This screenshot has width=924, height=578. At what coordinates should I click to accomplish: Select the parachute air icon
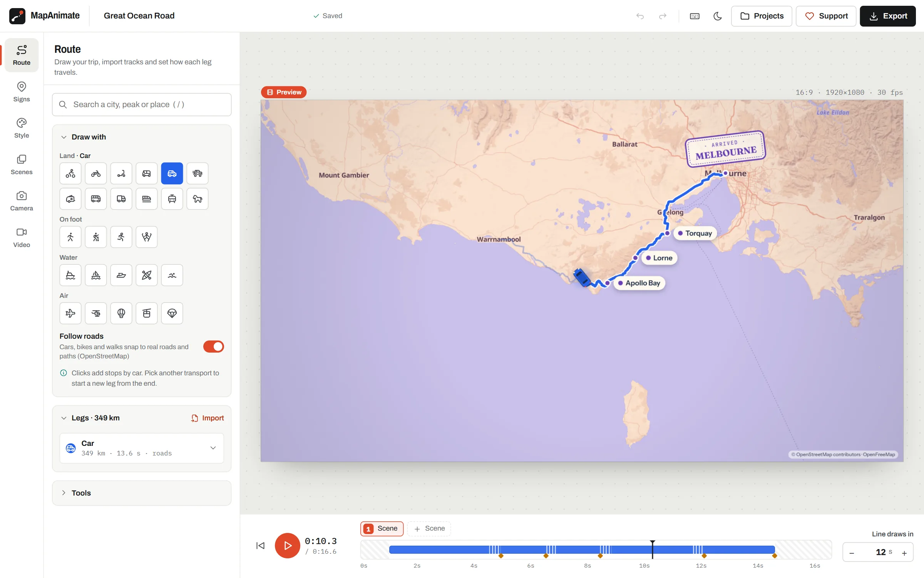[x=172, y=313]
